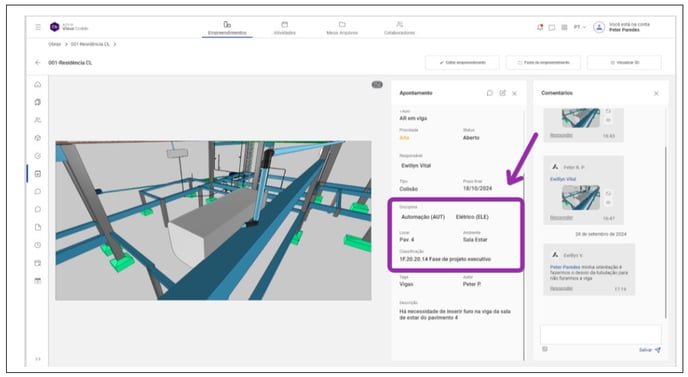Switch to the Empreendimentos tab
Image resolution: width=688 pixels, height=377 pixels.
pos(227,28)
